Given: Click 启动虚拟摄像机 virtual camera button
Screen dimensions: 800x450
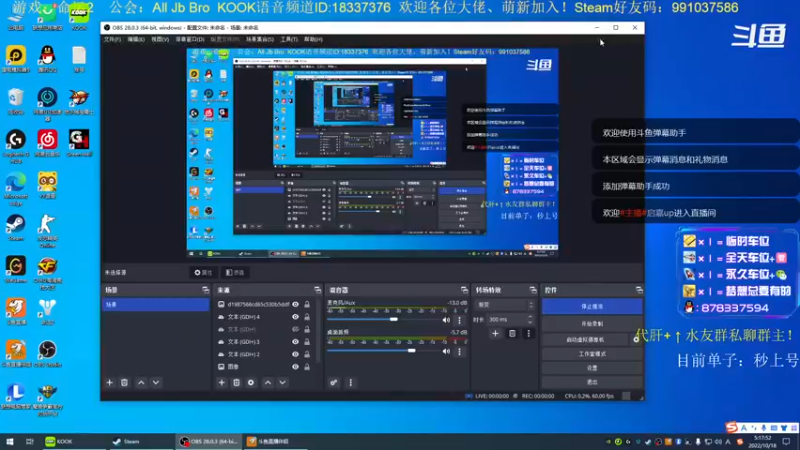Looking at the screenshot, I should (x=585, y=339).
